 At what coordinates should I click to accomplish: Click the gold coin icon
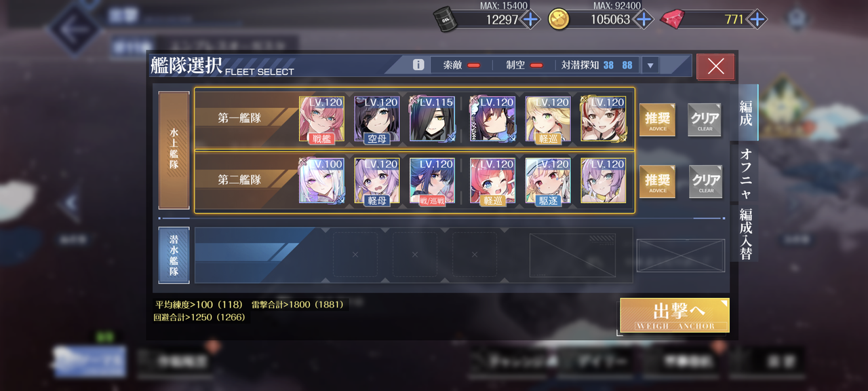(x=558, y=19)
